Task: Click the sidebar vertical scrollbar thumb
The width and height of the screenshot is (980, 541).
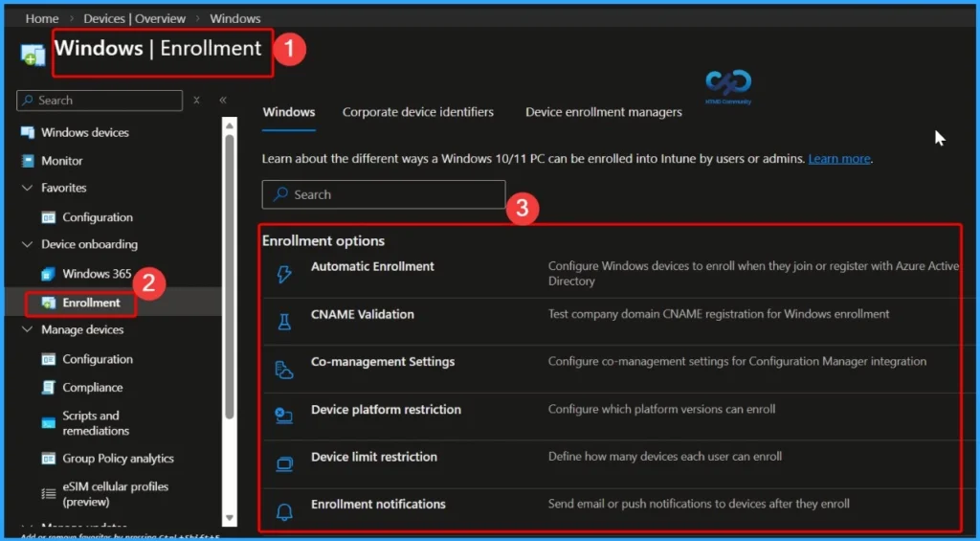Action: [x=230, y=275]
